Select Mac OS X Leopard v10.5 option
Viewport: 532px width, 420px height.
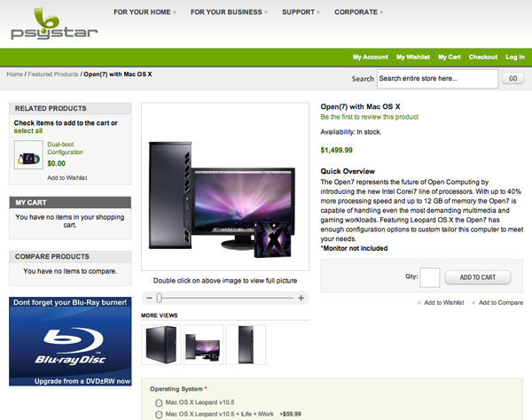point(159,402)
